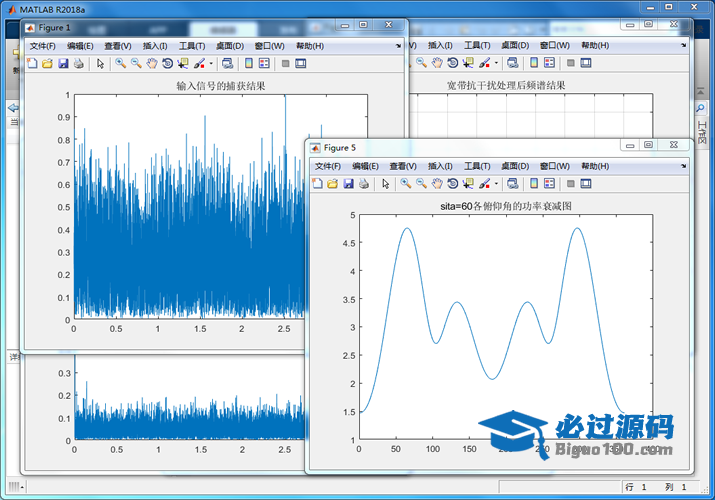Screen dimensions: 715x500
Task: Click Figure 5 title sita=60各俯仰角的功率衰减图
Action: 506,206
